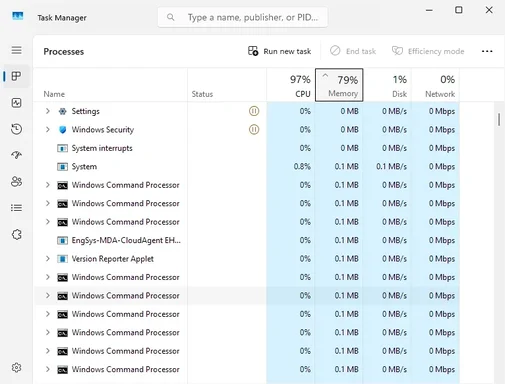Viewport: 505px width, 384px height.
Task: Click suspended status icon for Settings
Action: click(254, 111)
